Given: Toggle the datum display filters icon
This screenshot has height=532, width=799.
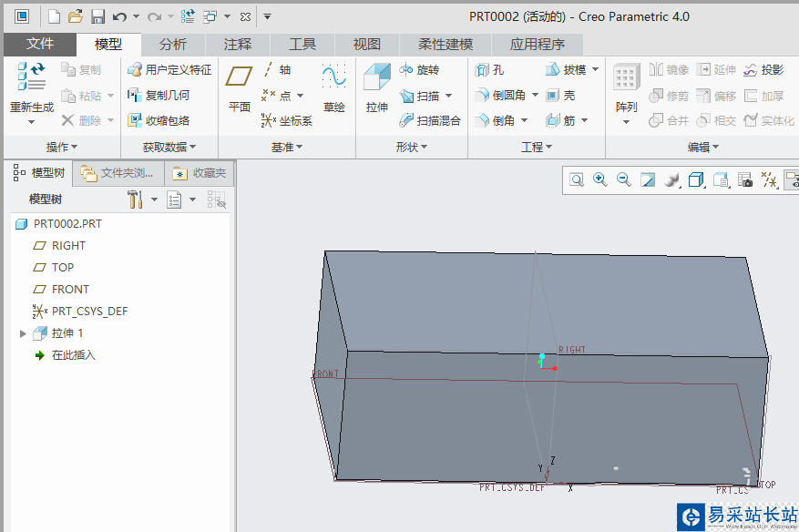Looking at the screenshot, I should click(x=768, y=180).
